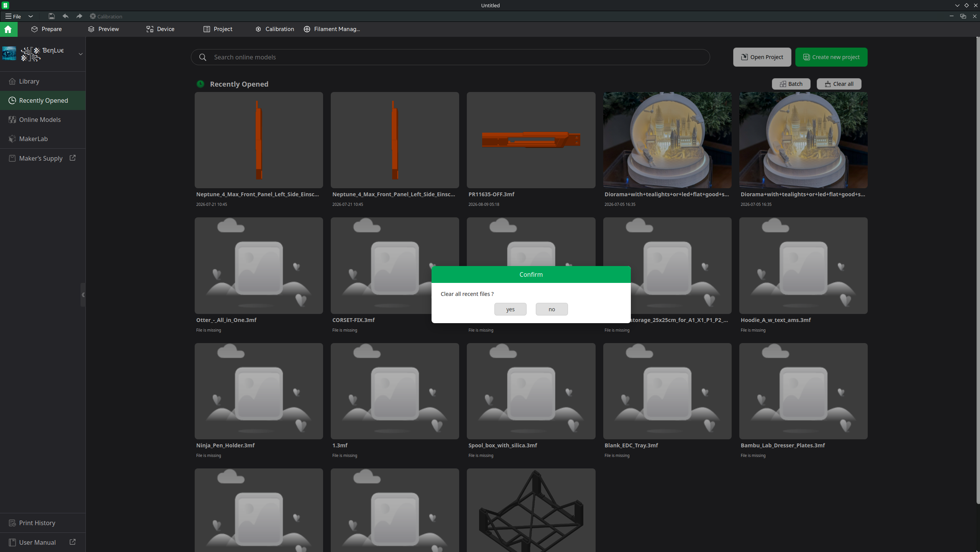The width and height of the screenshot is (980, 552).
Task: Switch to the Device tab
Action: [160, 29]
